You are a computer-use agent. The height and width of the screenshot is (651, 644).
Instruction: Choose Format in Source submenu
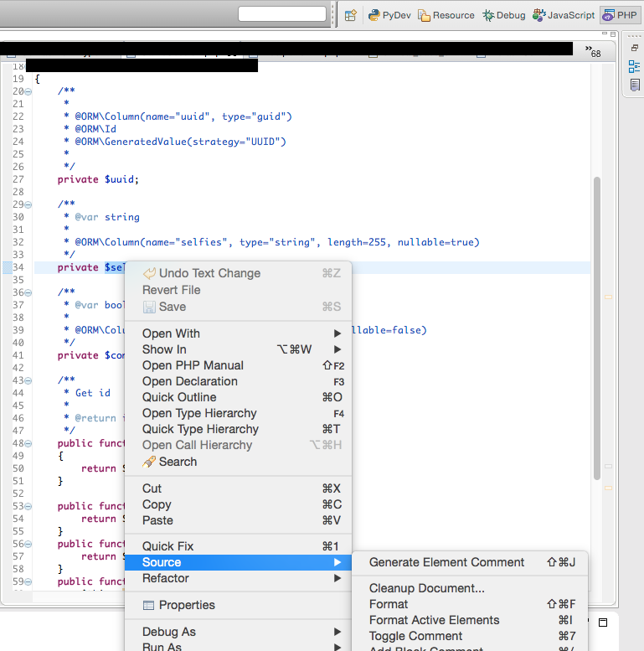470,604
